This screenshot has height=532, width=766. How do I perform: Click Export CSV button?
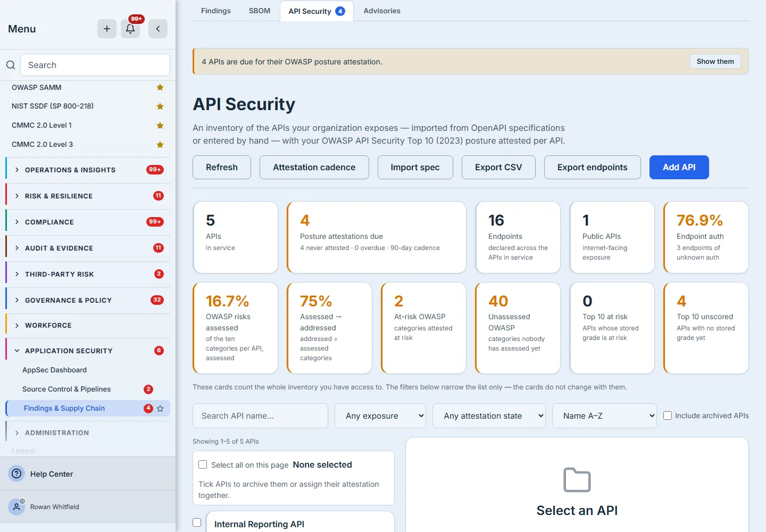coord(498,167)
